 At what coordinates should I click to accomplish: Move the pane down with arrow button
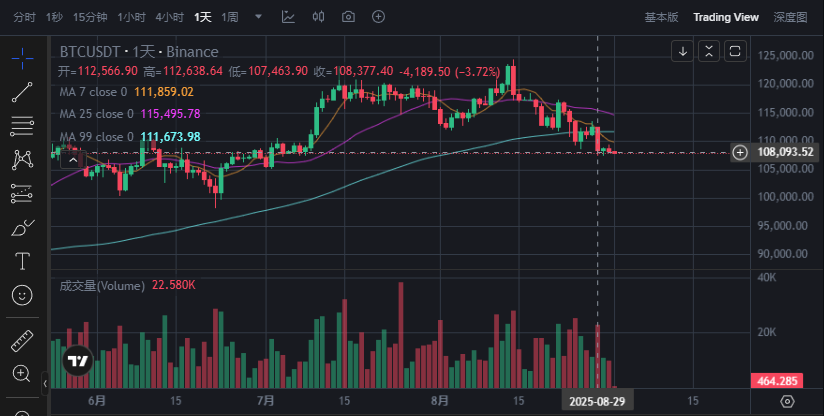click(682, 51)
